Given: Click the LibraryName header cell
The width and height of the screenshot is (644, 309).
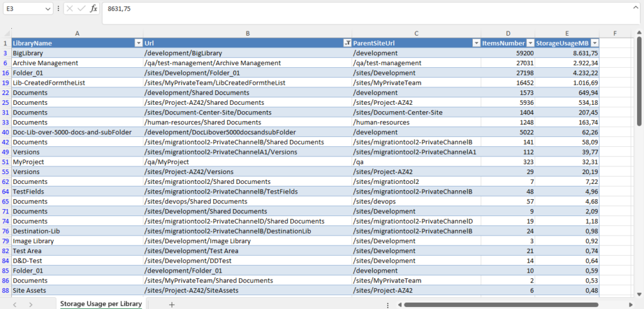Looking at the screenshot, I should tap(77, 43).
